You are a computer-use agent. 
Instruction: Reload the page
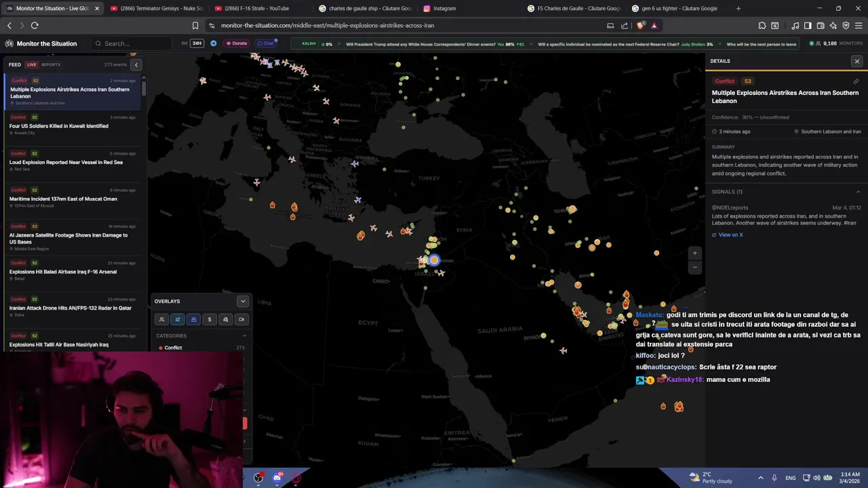pyautogui.click(x=35, y=25)
